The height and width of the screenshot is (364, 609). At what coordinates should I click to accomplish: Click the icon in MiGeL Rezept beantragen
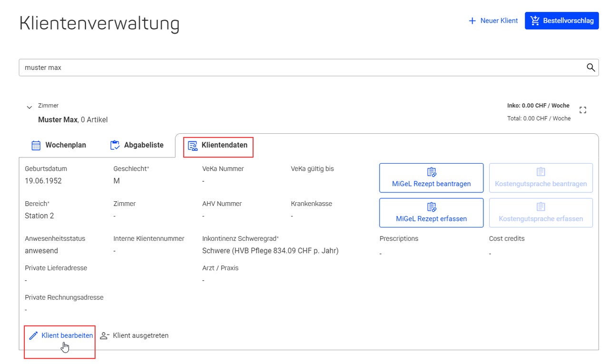click(x=432, y=172)
